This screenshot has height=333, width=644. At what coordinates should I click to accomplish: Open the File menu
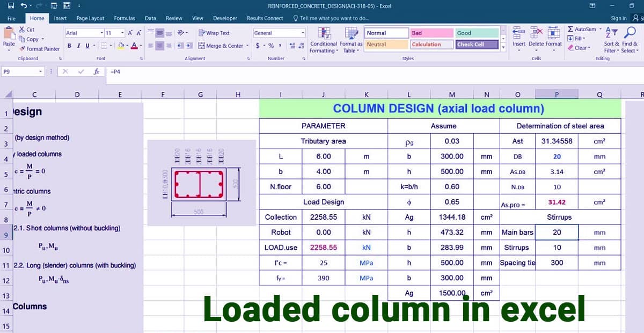(11, 18)
